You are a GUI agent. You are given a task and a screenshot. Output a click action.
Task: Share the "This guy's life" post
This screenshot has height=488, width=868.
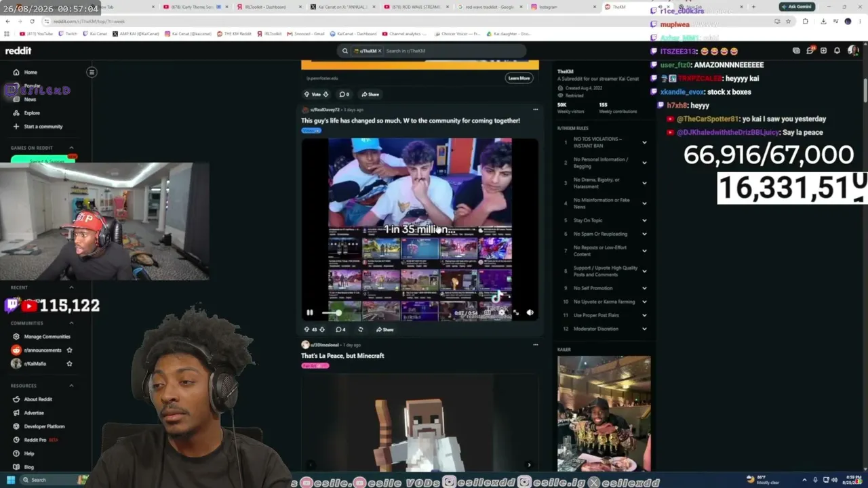pos(383,329)
